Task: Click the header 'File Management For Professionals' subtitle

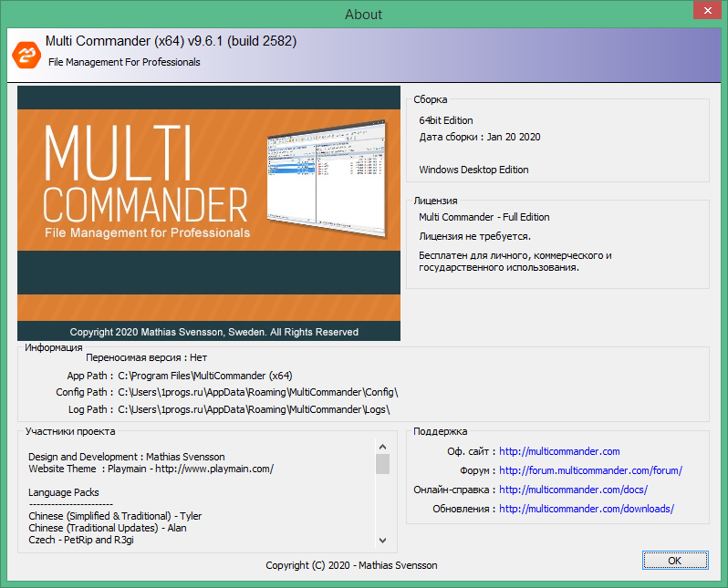Action: pyautogui.click(x=124, y=62)
